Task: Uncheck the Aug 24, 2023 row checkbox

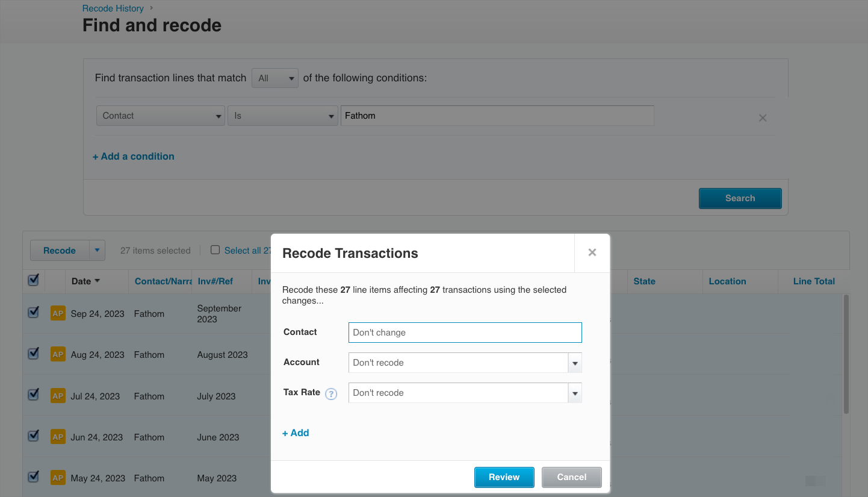Action: pos(33,354)
